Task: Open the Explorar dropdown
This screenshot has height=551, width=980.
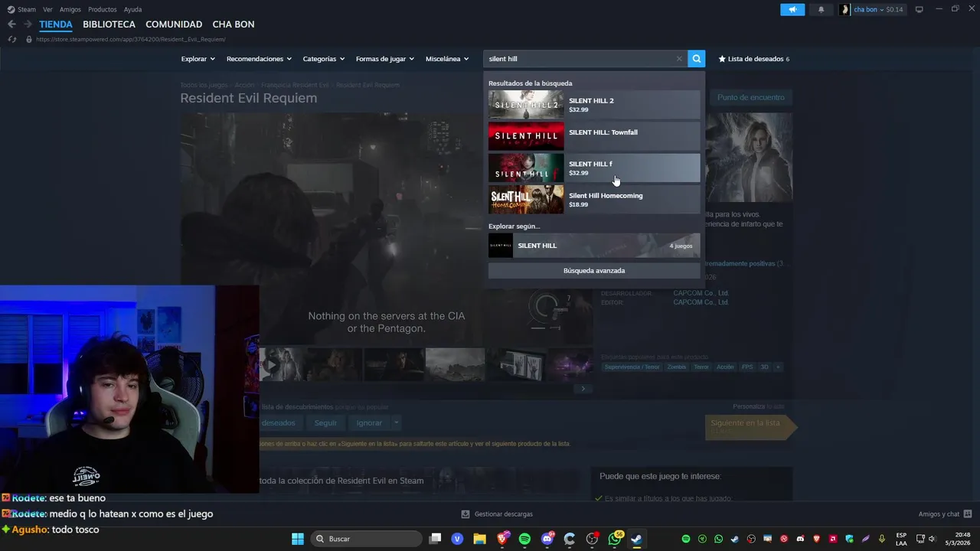Action: [198, 59]
